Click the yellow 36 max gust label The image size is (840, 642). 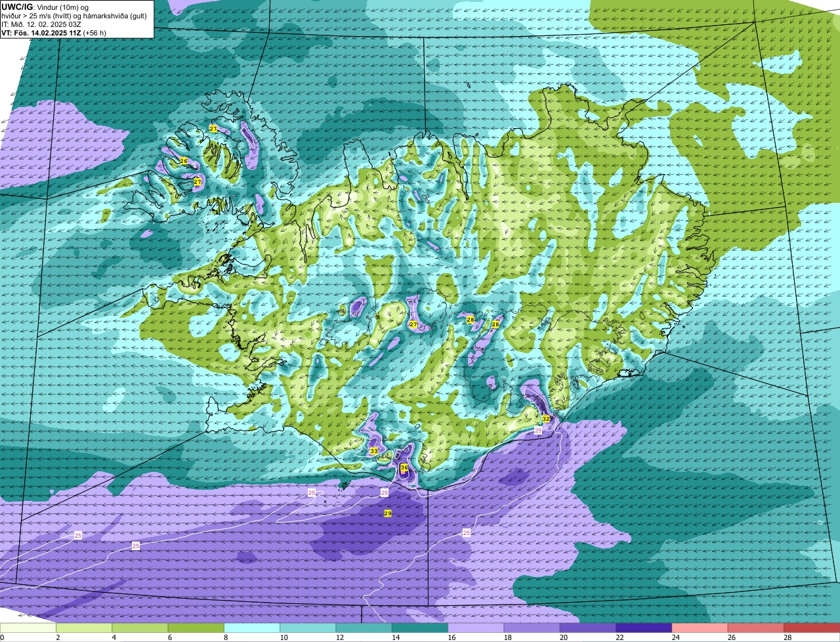pos(404,468)
